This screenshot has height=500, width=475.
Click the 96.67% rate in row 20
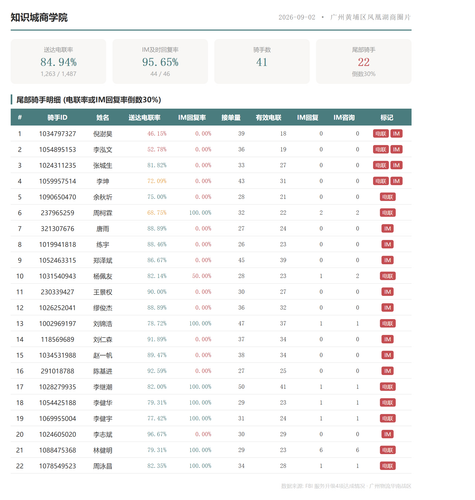[157, 434]
